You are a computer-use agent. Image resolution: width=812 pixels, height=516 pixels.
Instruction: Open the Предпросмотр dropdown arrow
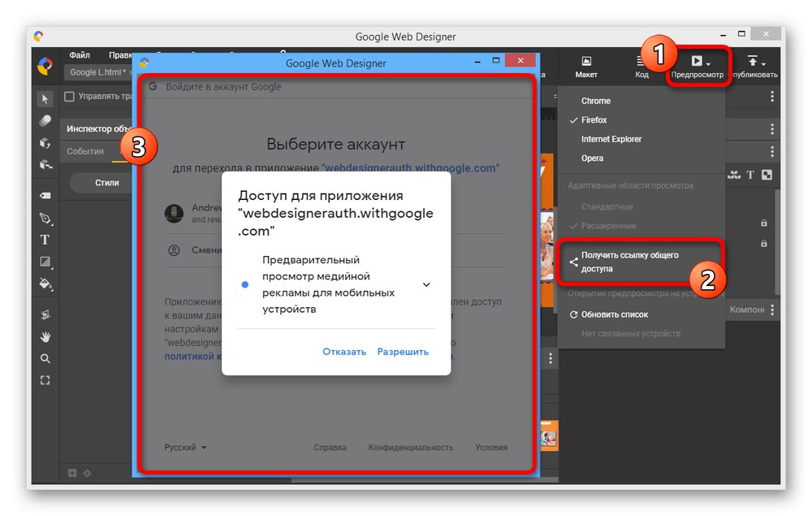point(708,63)
